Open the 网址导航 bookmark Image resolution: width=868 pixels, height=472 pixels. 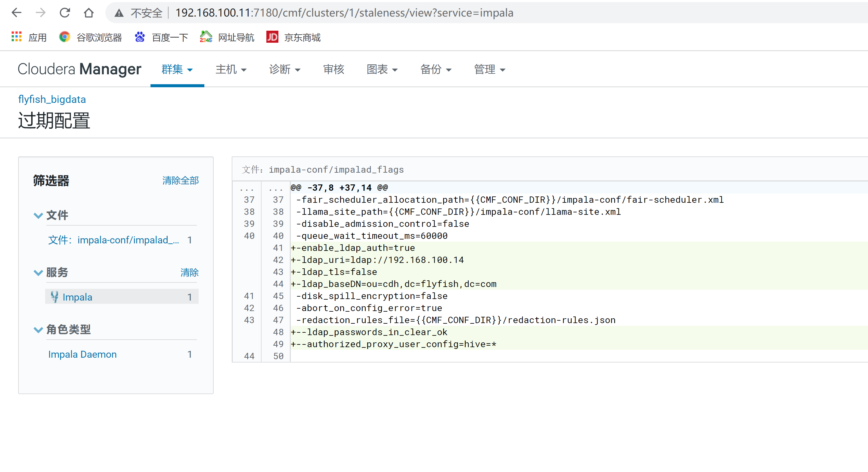coord(227,37)
